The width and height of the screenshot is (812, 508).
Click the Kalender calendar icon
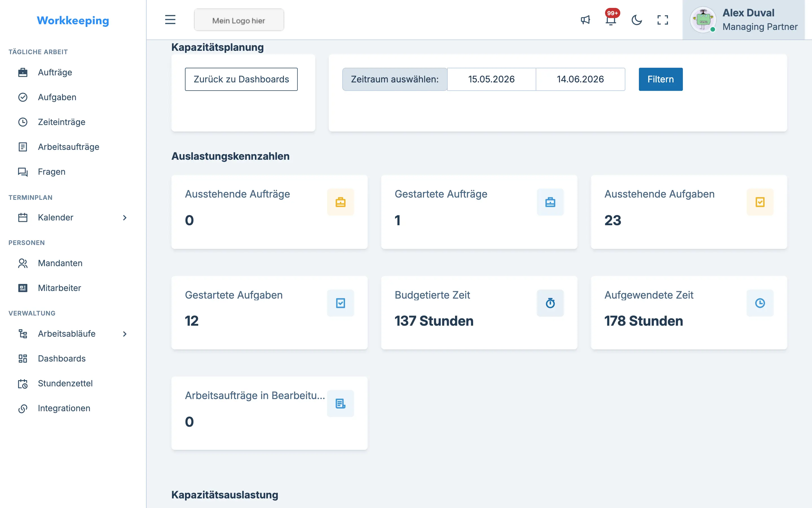23,218
